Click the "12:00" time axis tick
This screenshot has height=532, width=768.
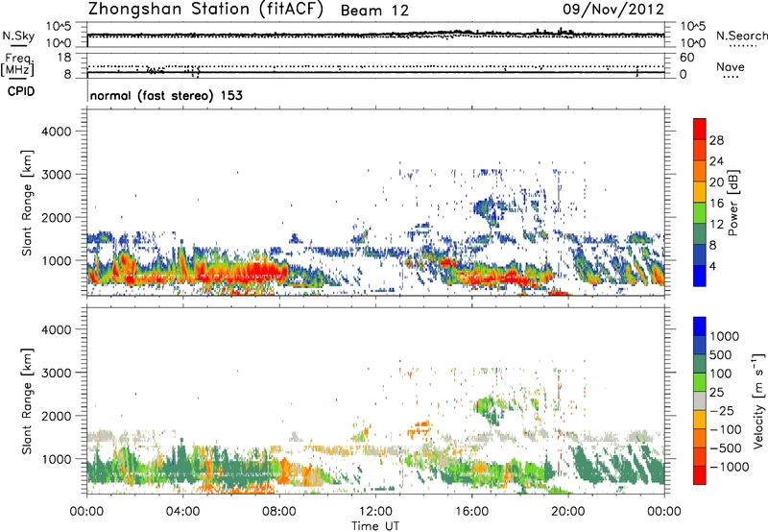[x=375, y=512]
